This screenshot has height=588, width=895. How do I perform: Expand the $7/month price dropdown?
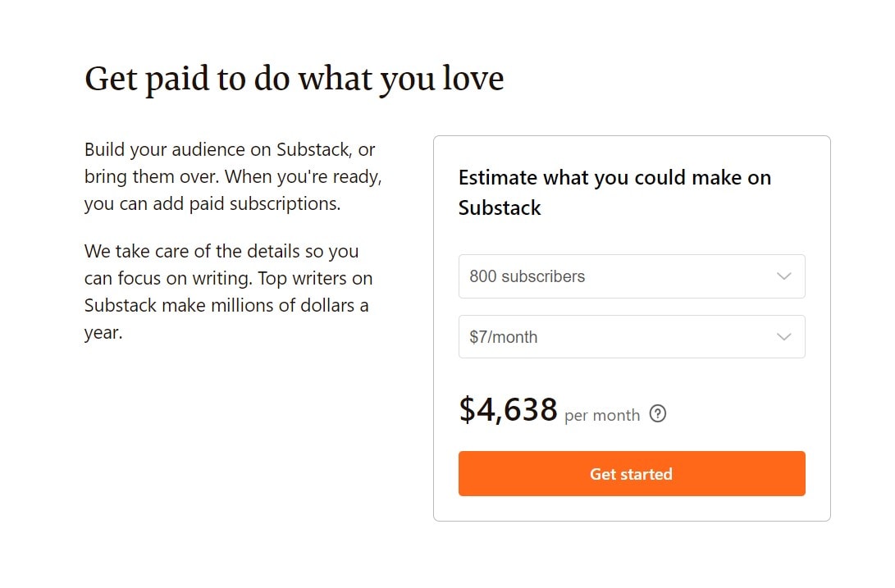click(x=632, y=337)
